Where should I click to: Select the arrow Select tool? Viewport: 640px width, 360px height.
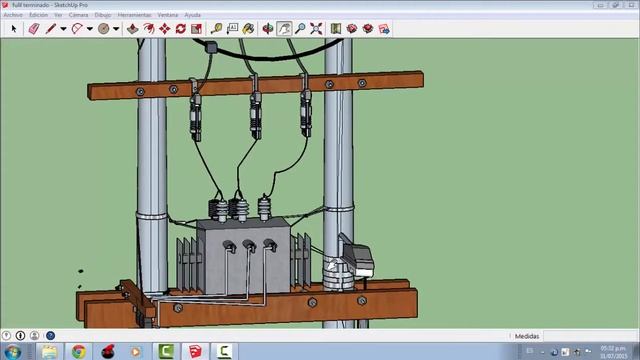pos(14,29)
